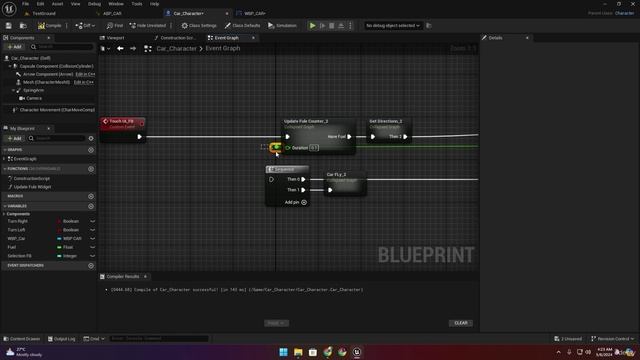
Task: Switch to the Viewport tab
Action: click(115, 38)
